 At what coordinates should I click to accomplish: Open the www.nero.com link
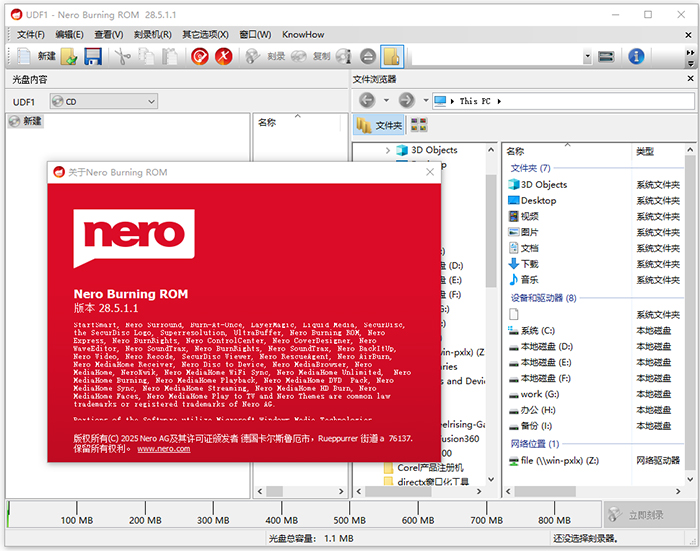(x=163, y=449)
